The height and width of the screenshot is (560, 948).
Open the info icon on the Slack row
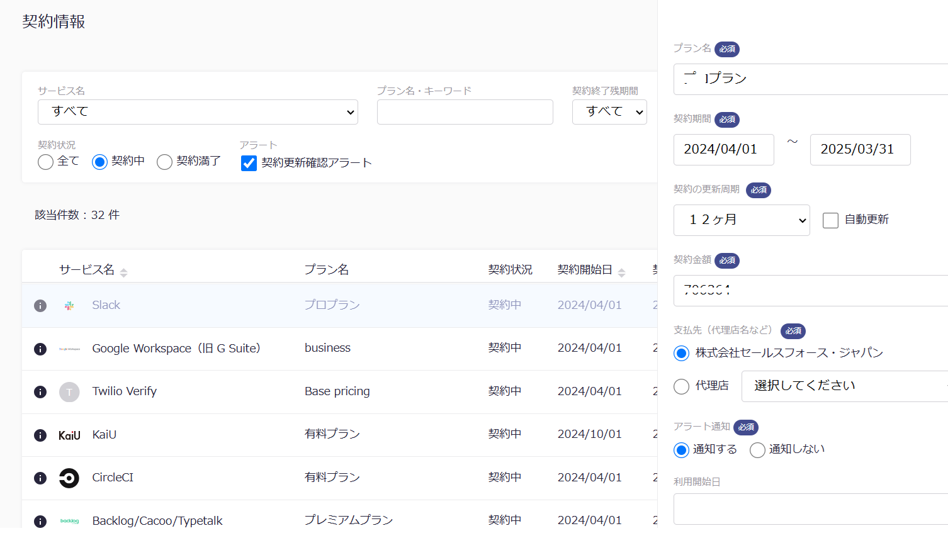click(40, 306)
